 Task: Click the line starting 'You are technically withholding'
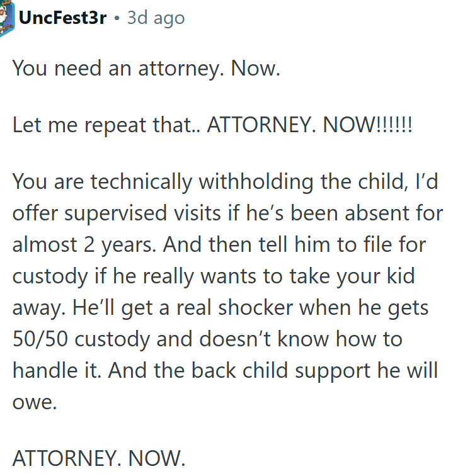(x=225, y=182)
